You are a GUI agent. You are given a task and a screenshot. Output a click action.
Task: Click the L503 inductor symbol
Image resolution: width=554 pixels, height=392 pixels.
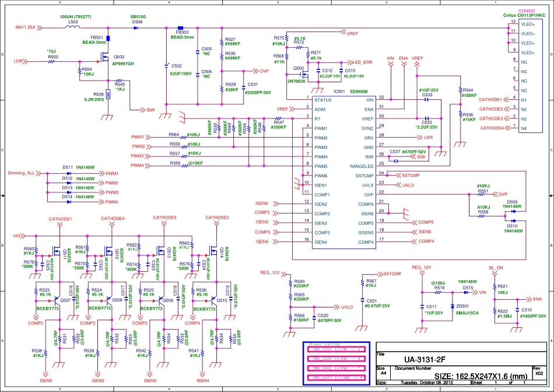click(73, 27)
